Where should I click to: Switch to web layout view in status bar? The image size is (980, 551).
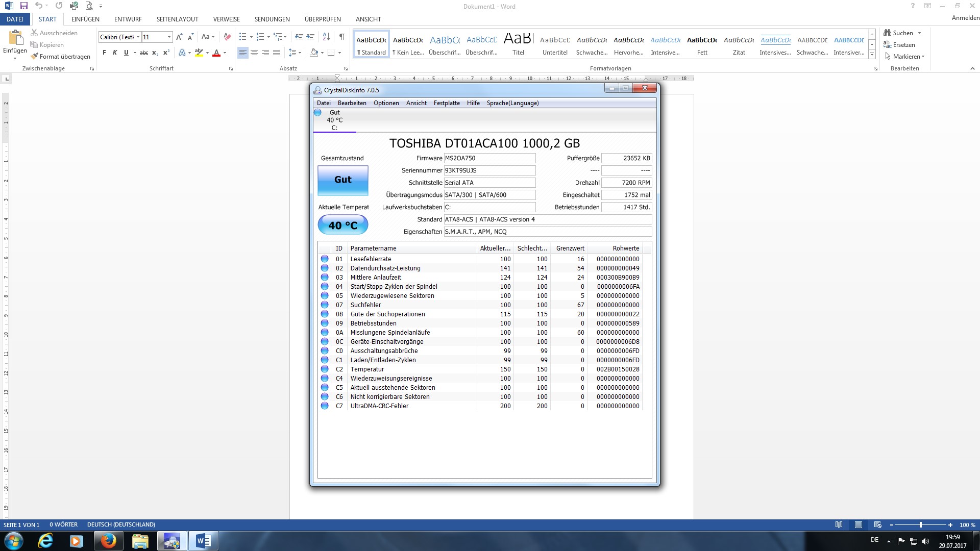tap(878, 525)
